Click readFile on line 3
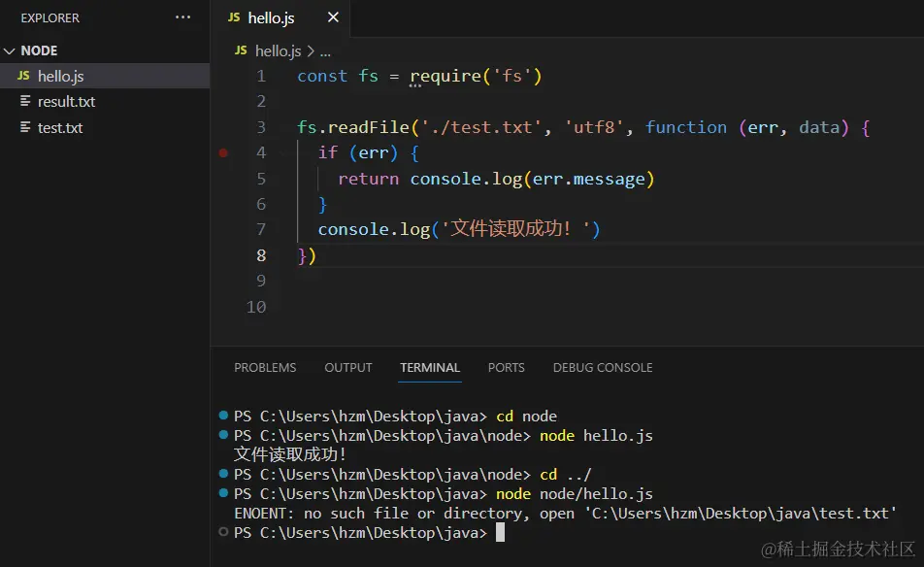The width and height of the screenshot is (924, 567). pyautogui.click(x=368, y=127)
